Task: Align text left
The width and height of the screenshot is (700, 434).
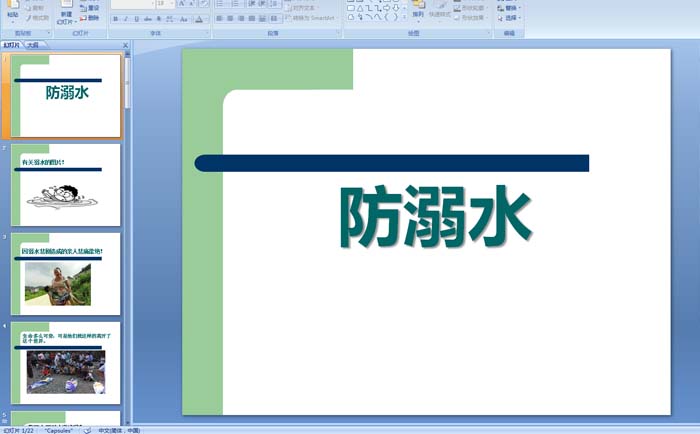Action: pos(220,18)
